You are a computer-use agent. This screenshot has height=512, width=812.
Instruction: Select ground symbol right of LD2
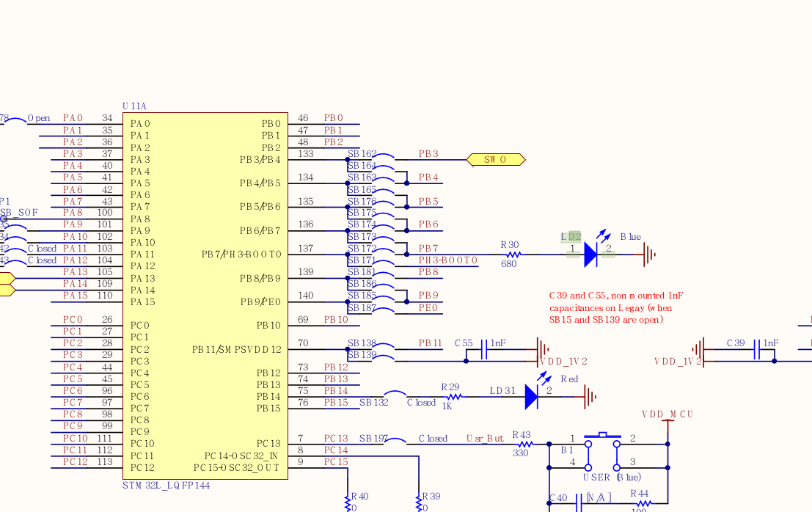point(648,255)
